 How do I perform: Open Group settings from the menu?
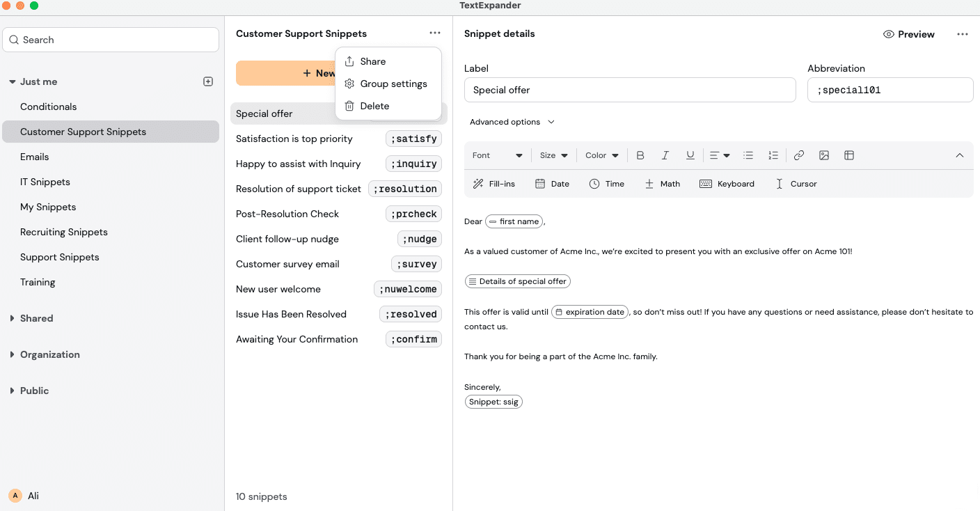388,84
